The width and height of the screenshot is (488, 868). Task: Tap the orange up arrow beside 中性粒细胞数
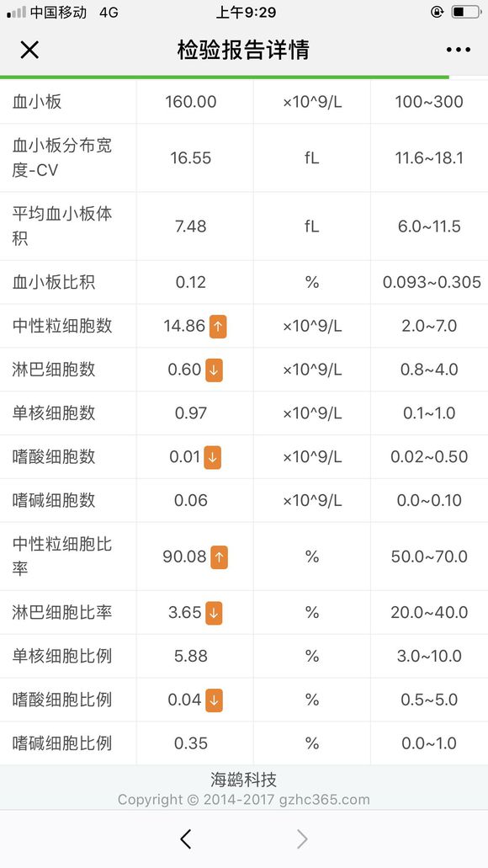(216, 325)
